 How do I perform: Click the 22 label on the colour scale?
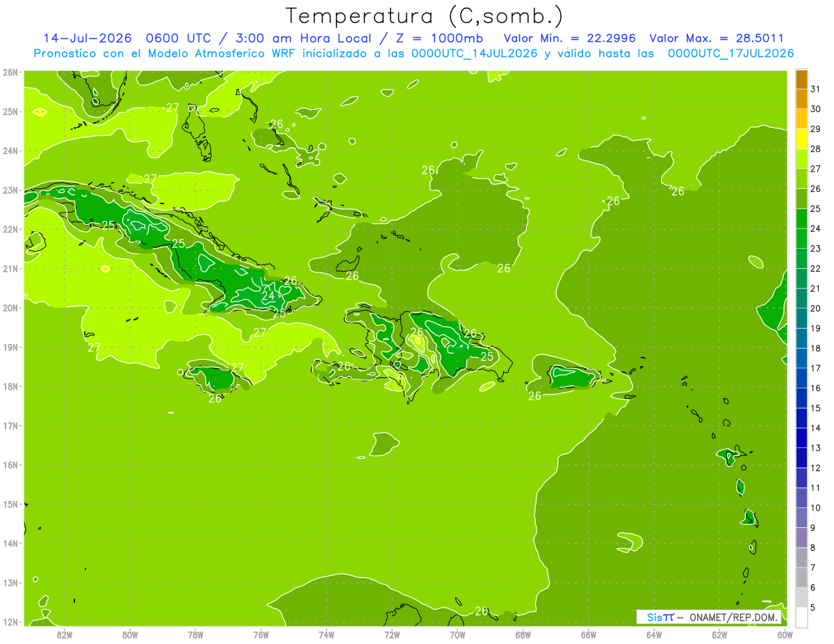(815, 268)
